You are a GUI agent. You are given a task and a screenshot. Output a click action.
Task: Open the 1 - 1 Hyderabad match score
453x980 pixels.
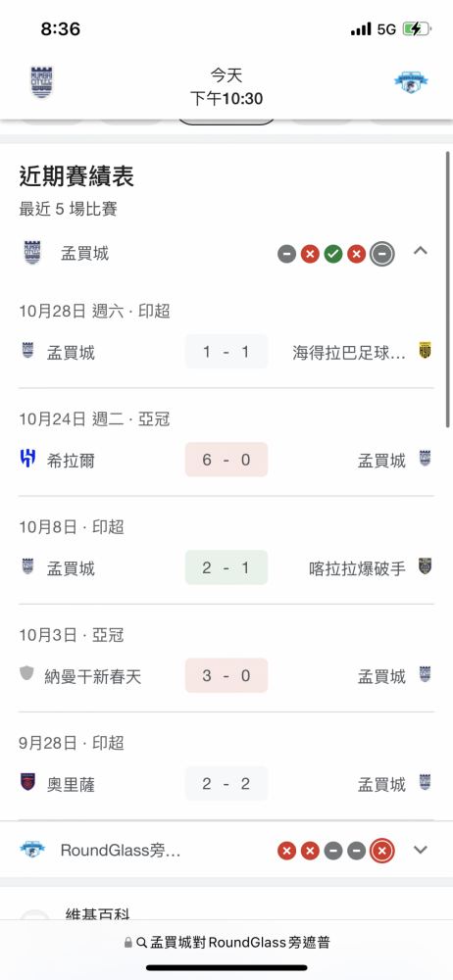[226, 351]
